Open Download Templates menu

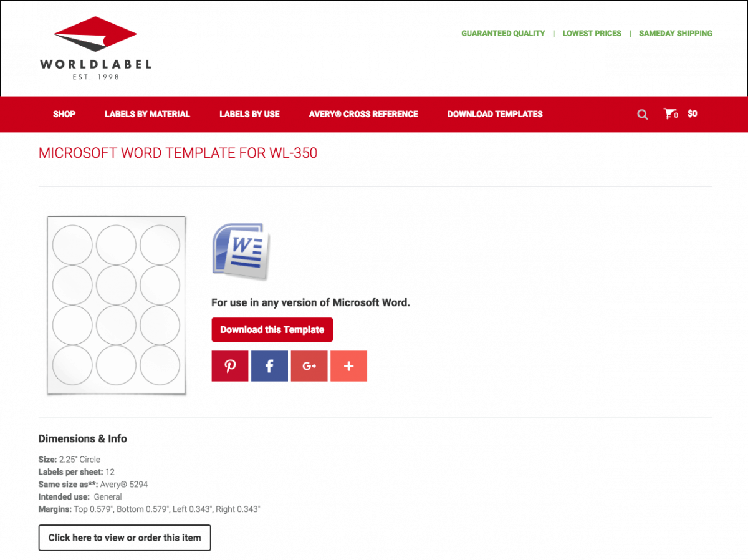(495, 114)
